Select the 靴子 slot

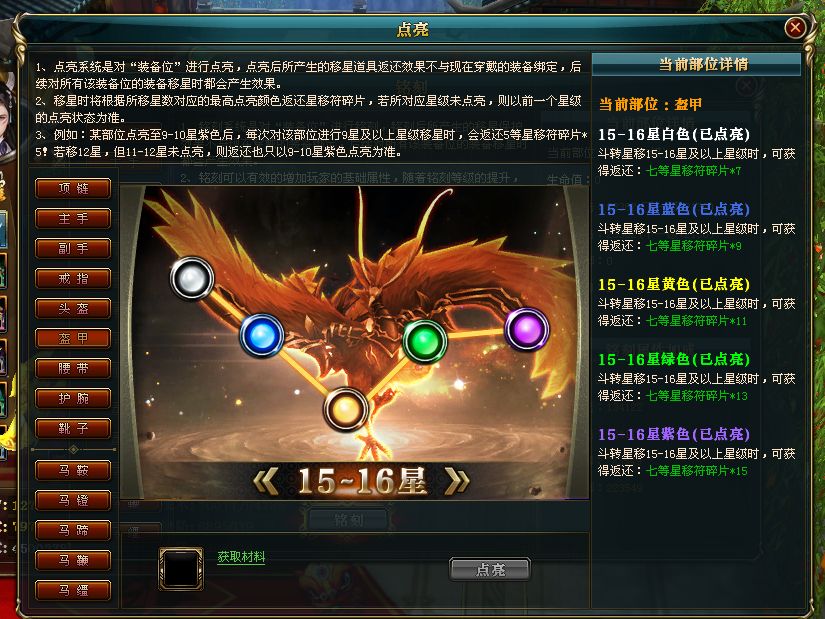(x=73, y=428)
